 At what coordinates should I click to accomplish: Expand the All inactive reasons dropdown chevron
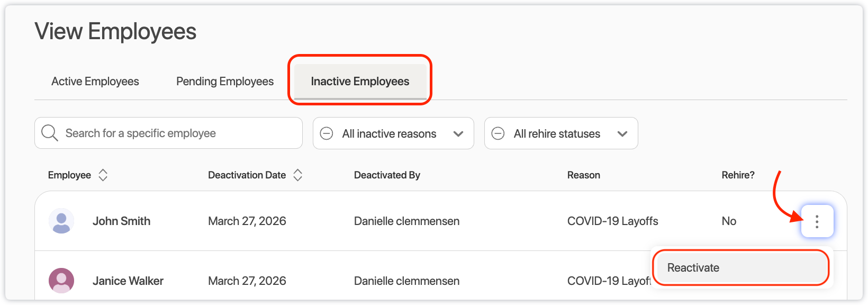click(458, 134)
